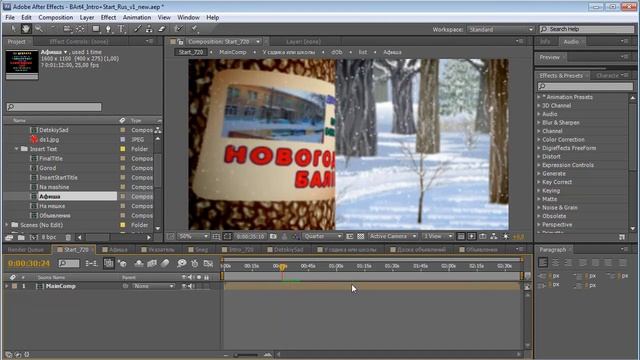Open the Quarter resolution dropdown
The image size is (640, 360).
(322, 236)
